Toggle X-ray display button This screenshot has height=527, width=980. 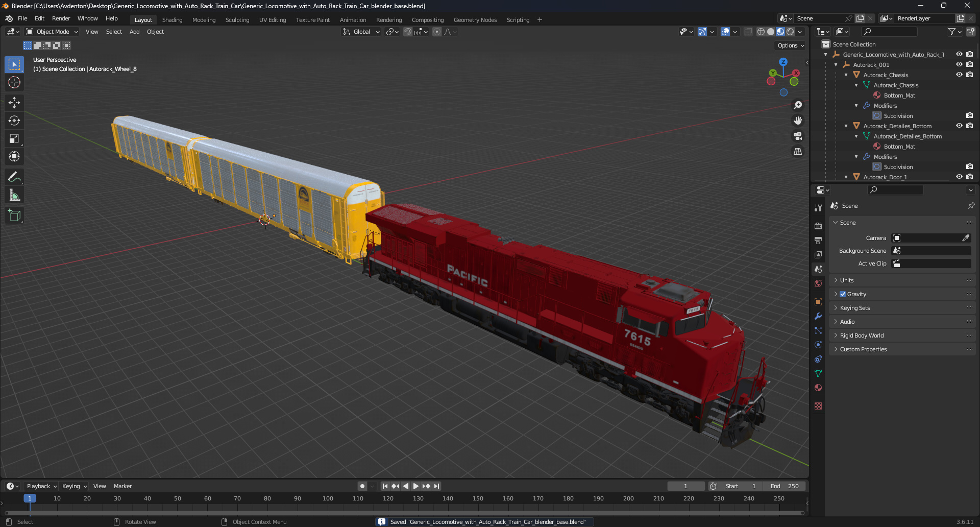pos(748,32)
